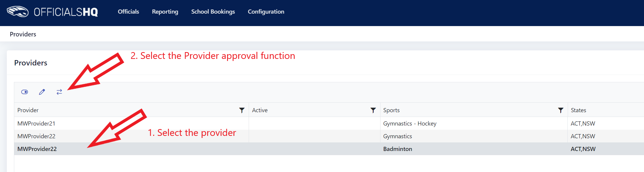This screenshot has height=172, width=644.
Task: Filter the Sports column
Action: click(x=561, y=110)
